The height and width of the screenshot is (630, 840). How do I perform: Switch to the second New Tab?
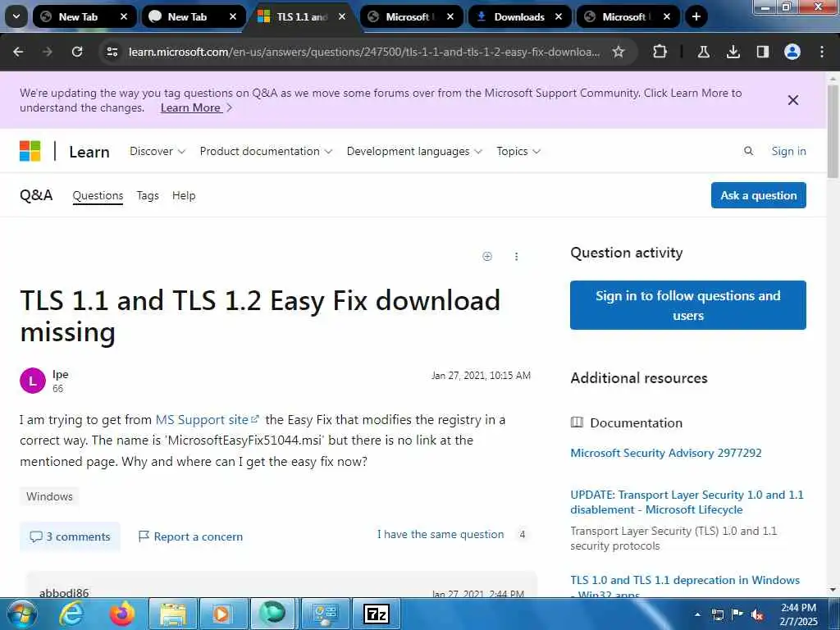[x=187, y=16]
